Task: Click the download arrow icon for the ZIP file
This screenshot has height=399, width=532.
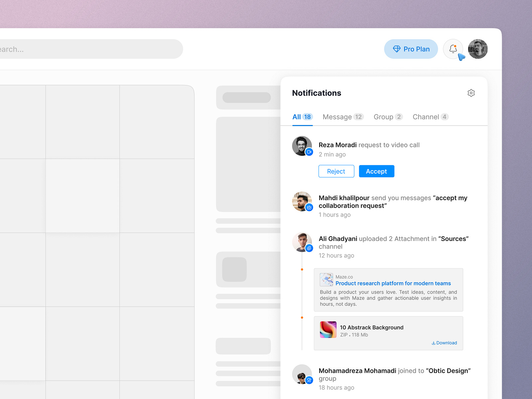Action: pos(433,343)
